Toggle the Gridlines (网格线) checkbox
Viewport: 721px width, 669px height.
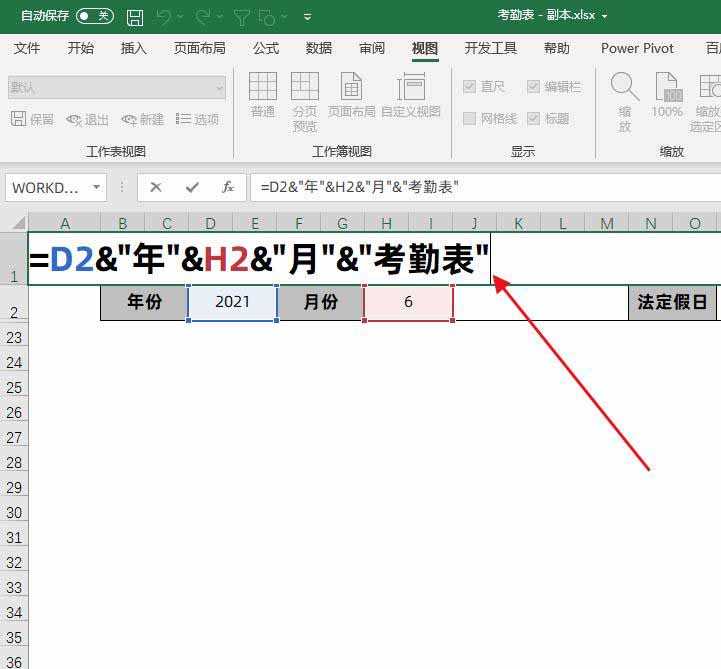pos(470,119)
